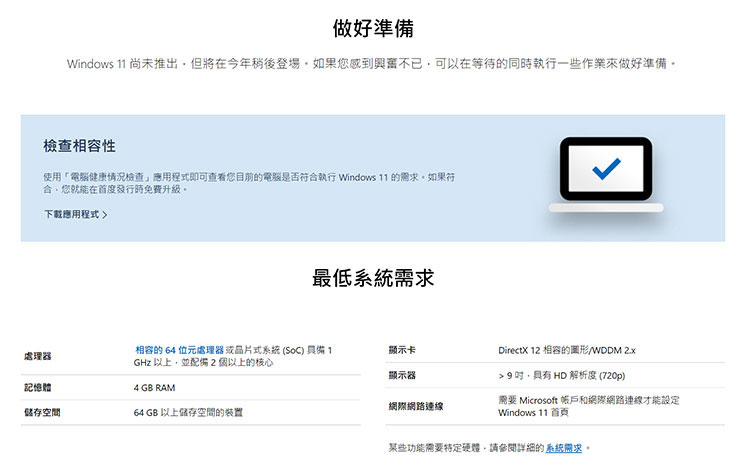Open the 系統需求 link at the bottom
The width and height of the screenshot is (740, 473).
[x=563, y=448]
